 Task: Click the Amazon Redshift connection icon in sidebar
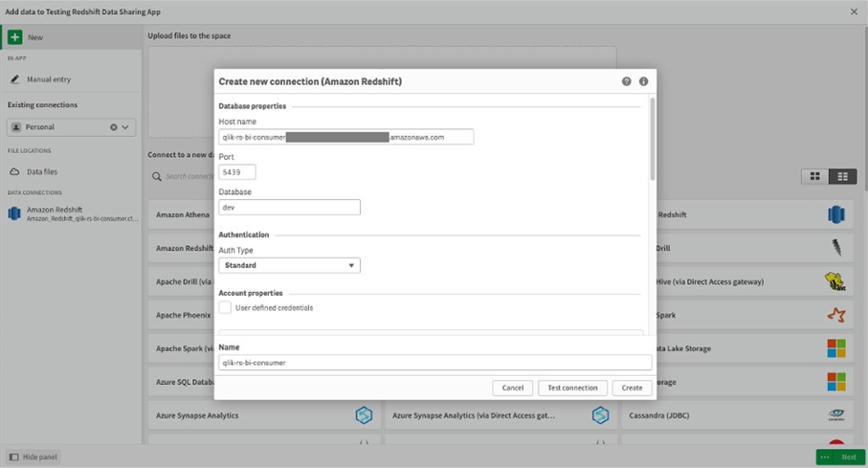pyautogui.click(x=14, y=213)
